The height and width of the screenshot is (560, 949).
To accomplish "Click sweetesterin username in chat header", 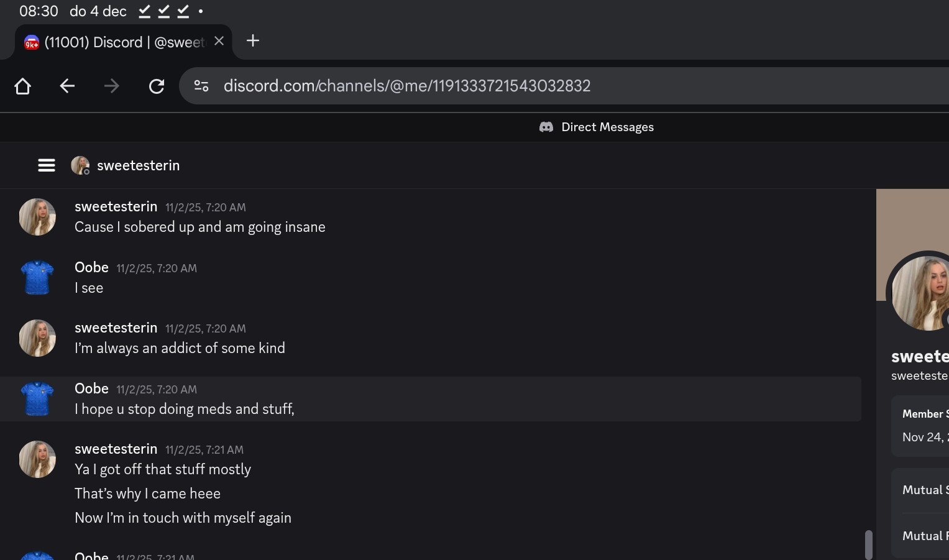I will pos(138,165).
